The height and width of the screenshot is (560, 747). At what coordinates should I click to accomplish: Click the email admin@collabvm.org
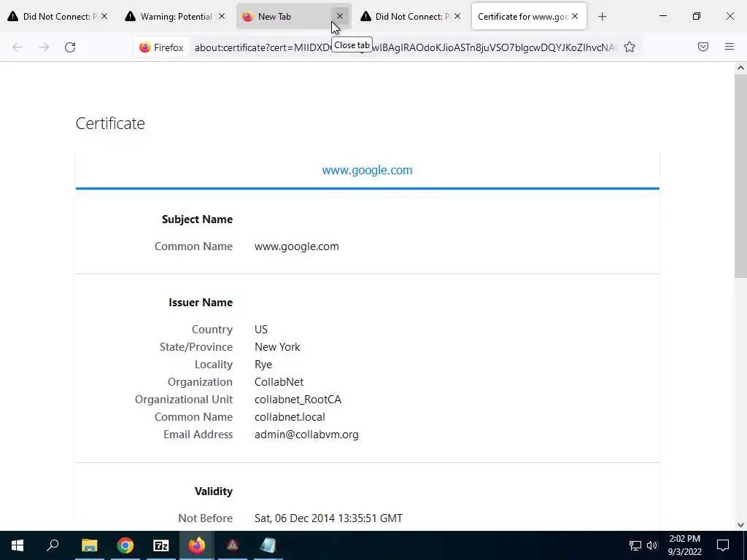pyautogui.click(x=307, y=435)
